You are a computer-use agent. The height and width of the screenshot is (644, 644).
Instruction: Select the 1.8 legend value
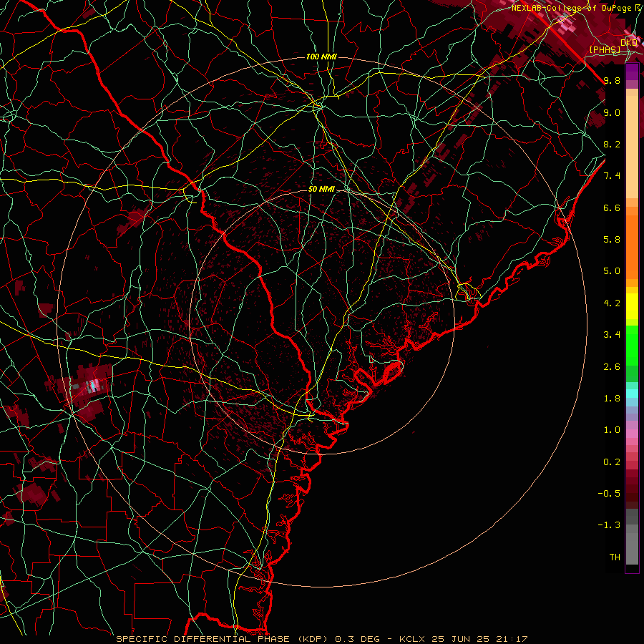pos(612,399)
